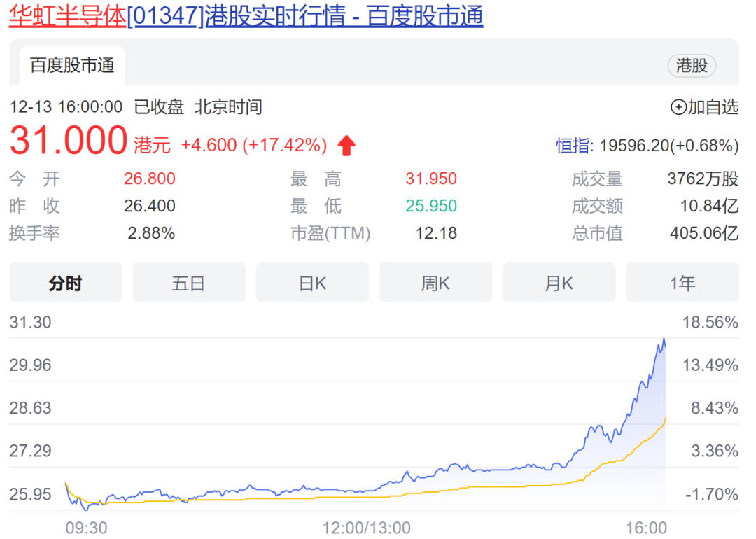Click the 换手率 value 2.88%

coord(151,233)
